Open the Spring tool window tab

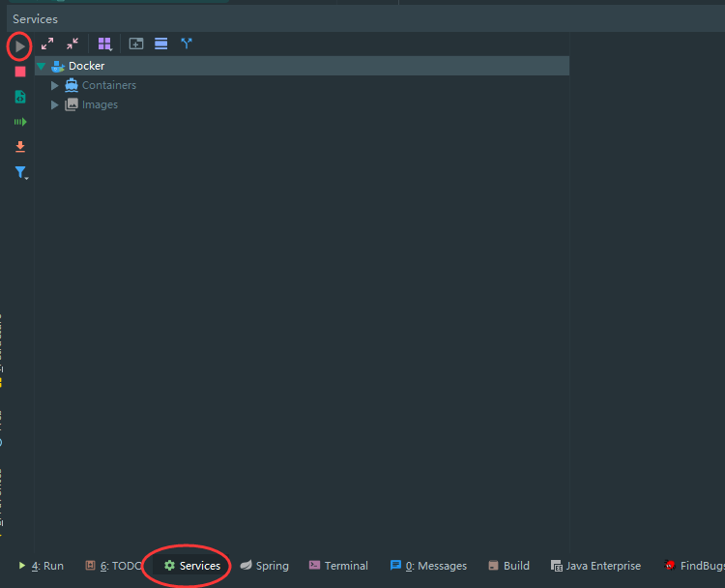click(264, 566)
